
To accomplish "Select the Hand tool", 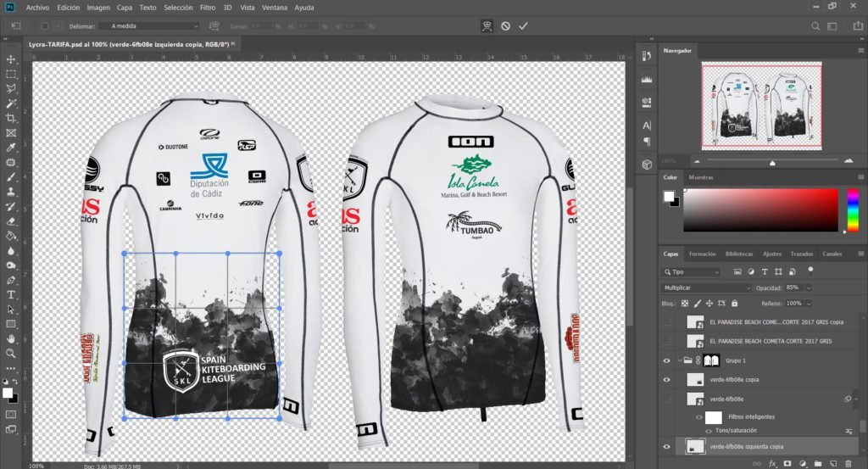I will point(10,339).
